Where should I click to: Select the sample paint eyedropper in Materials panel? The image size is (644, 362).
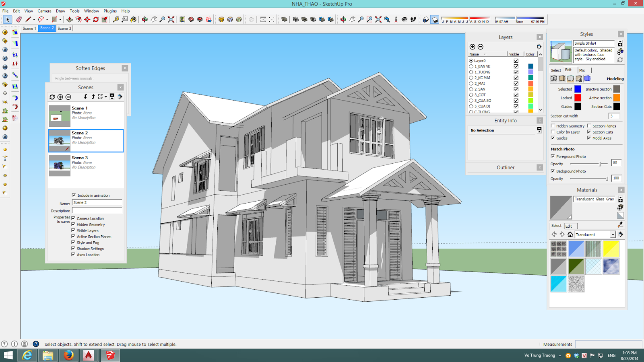[x=620, y=224]
